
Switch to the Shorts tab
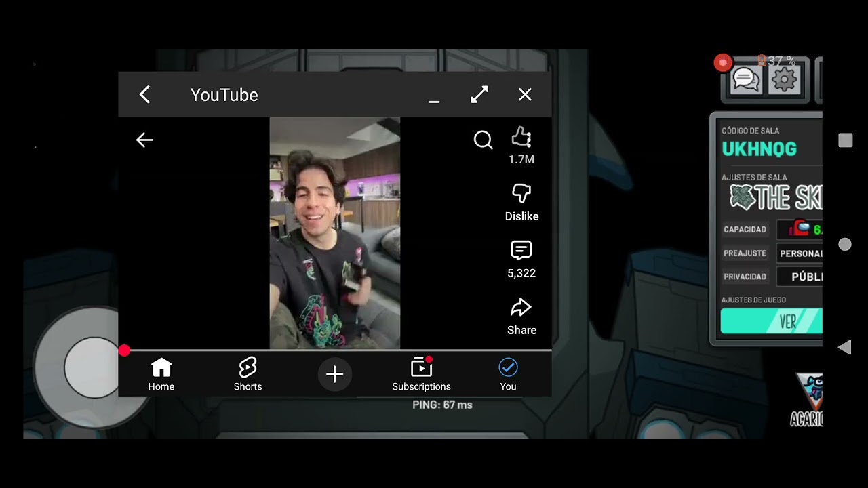coord(248,374)
